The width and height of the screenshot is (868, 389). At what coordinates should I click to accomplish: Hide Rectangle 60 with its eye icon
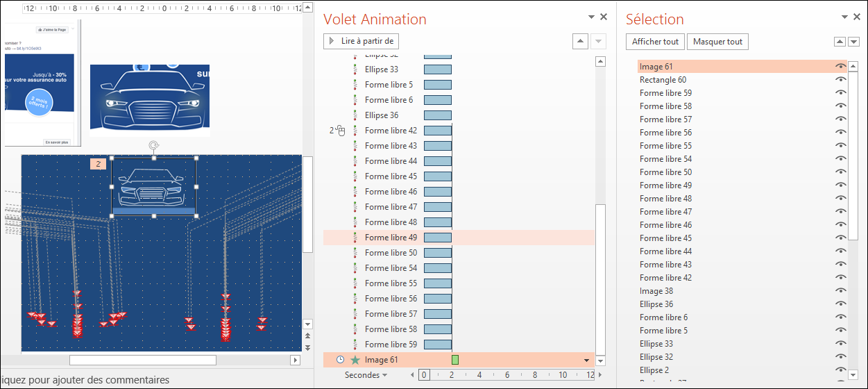[x=840, y=80]
